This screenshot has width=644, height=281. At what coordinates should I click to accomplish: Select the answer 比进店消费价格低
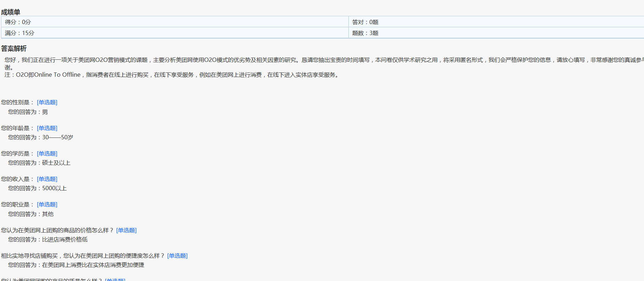(65, 240)
